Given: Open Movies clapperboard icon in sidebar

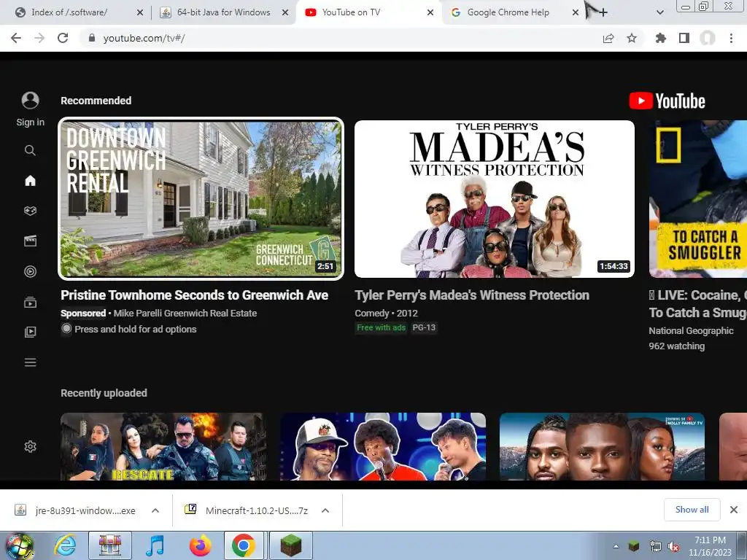Looking at the screenshot, I should (30, 241).
